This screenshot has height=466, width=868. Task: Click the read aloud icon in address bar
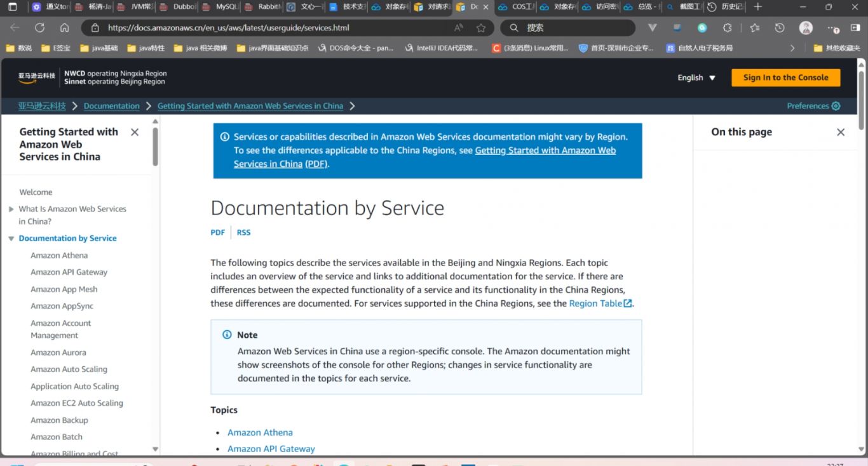[459, 28]
